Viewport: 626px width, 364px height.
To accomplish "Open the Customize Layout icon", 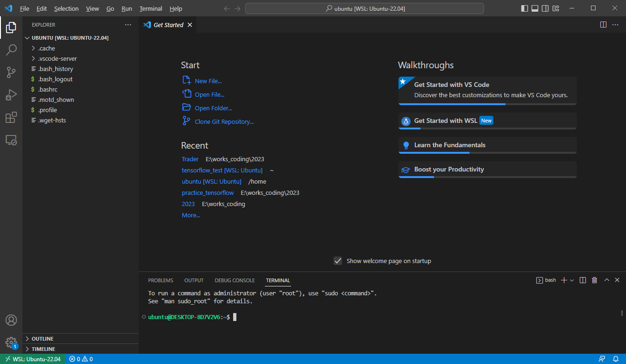I will tap(556, 8).
